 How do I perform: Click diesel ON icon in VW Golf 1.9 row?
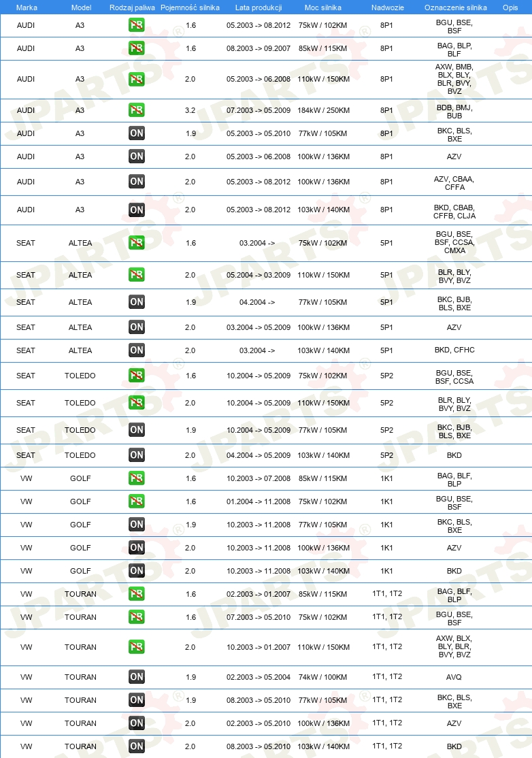[137, 525]
